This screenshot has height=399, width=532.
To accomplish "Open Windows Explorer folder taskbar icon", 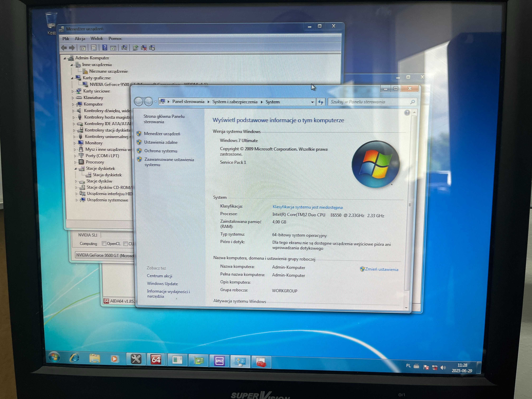I will [94, 359].
